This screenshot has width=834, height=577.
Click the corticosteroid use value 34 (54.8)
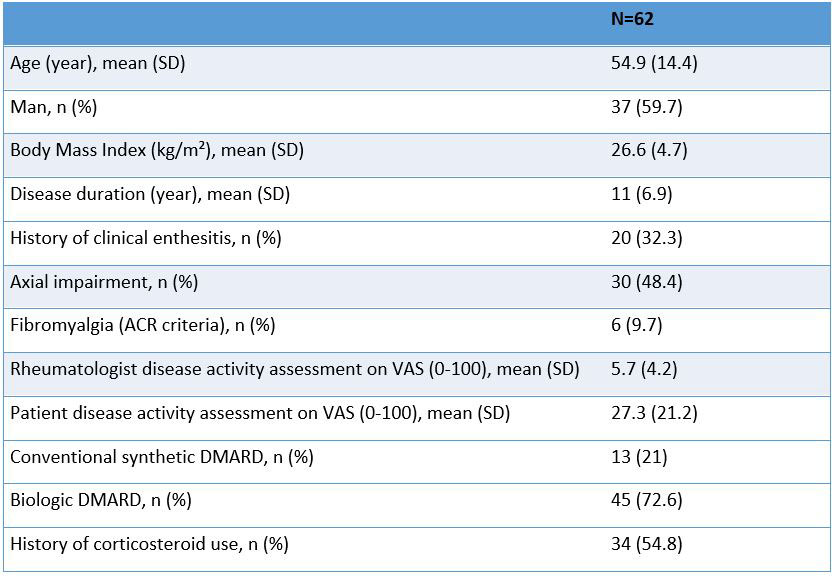pyautogui.click(x=648, y=544)
